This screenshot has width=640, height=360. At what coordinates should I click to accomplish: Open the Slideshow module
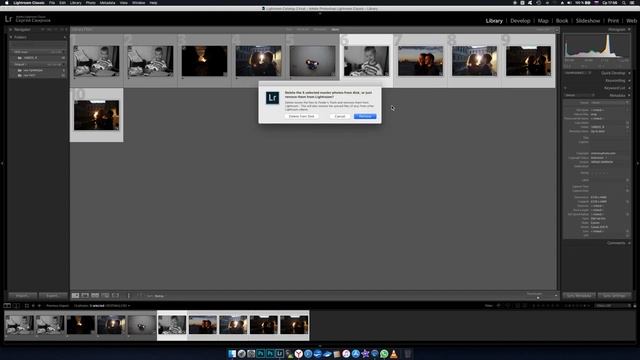pyautogui.click(x=588, y=20)
